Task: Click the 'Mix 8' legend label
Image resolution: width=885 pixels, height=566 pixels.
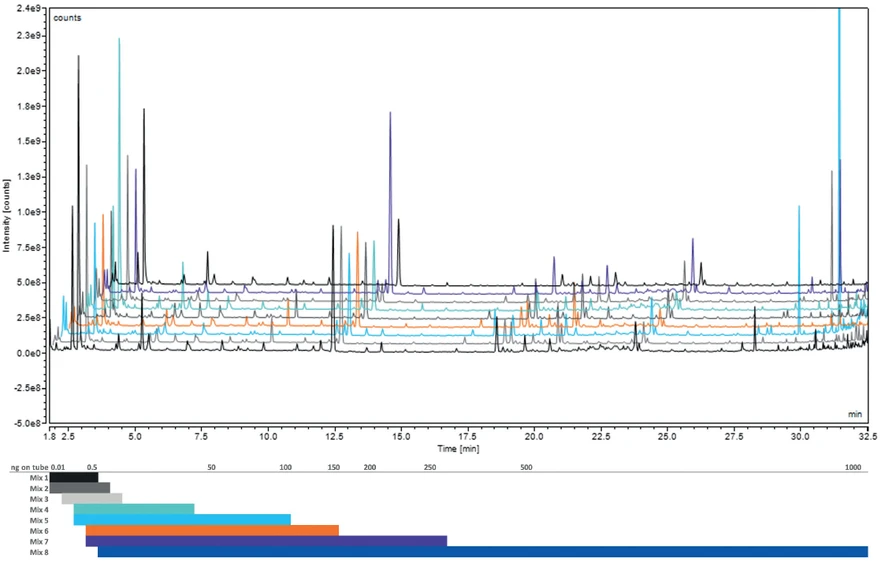Action: click(39, 552)
